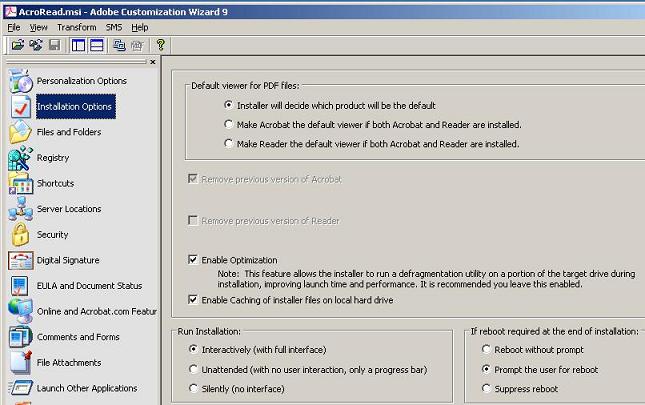Open the Files and Folders icon
Image resolution: width=645 pixels, height=405 pixels.
[x=20, y=132]
